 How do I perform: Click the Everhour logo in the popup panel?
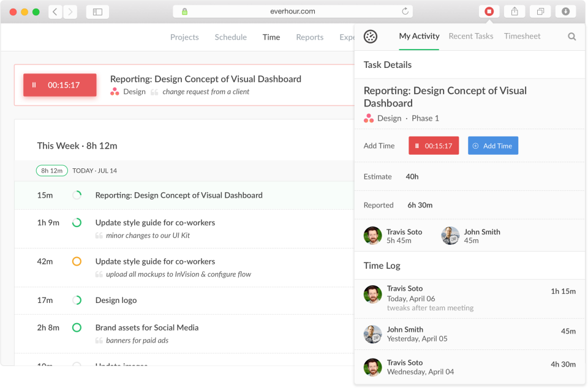[x=371, y=36]
